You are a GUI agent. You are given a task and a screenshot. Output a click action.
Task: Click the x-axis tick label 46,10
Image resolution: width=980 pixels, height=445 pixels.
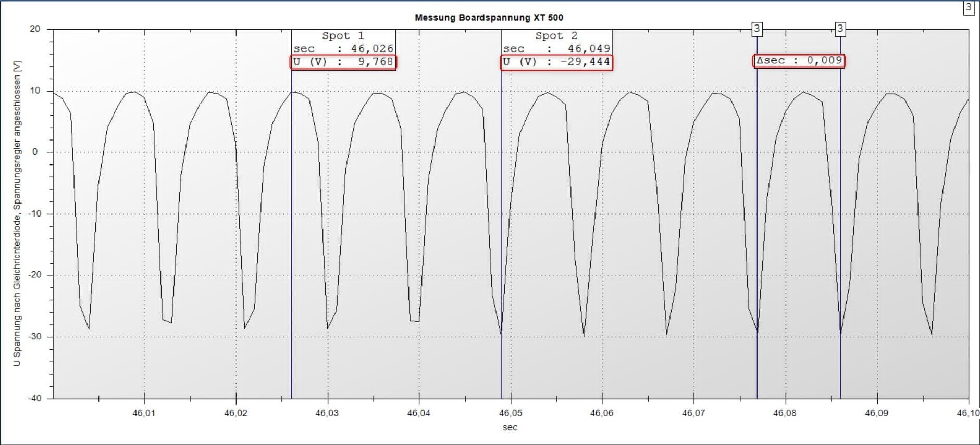click(967, 413)
